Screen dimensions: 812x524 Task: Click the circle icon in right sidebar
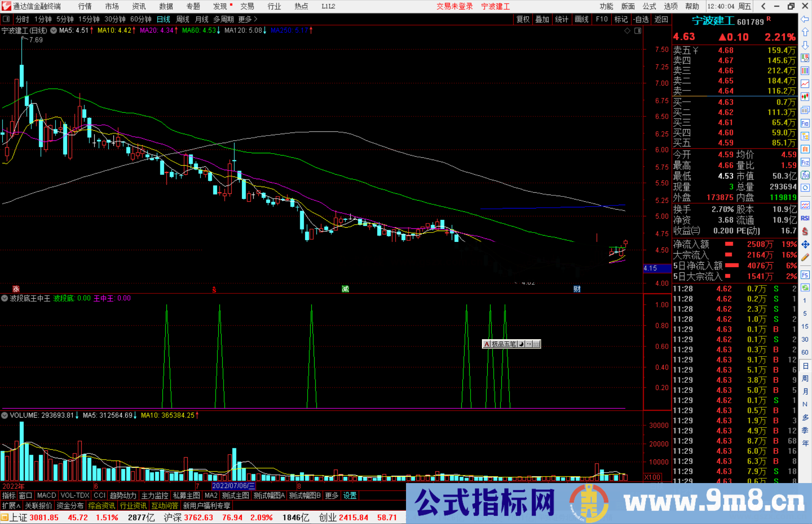point(805,188)
